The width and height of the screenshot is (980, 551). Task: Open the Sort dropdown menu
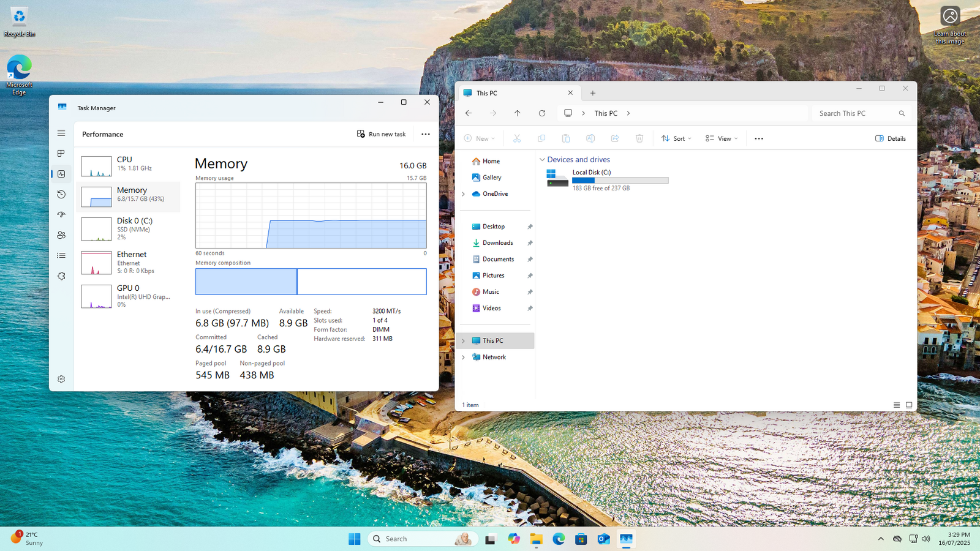[676, 138]
